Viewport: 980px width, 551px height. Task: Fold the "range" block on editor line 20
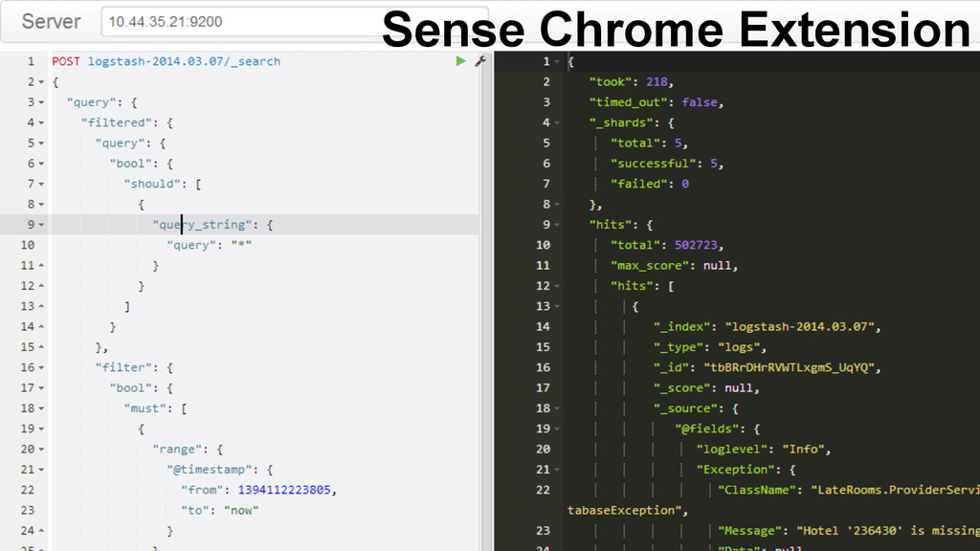tap(41, 450)
